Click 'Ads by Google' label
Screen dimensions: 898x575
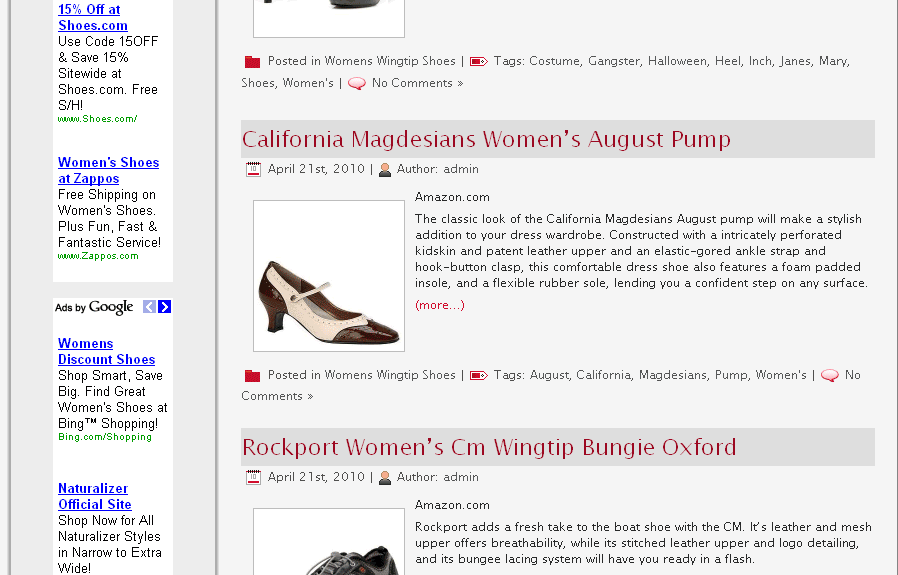click(x=94, y=308)
